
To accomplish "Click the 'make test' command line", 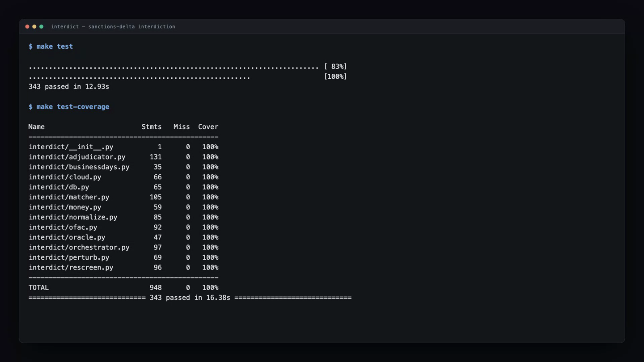I will click(x=51, y=46).
